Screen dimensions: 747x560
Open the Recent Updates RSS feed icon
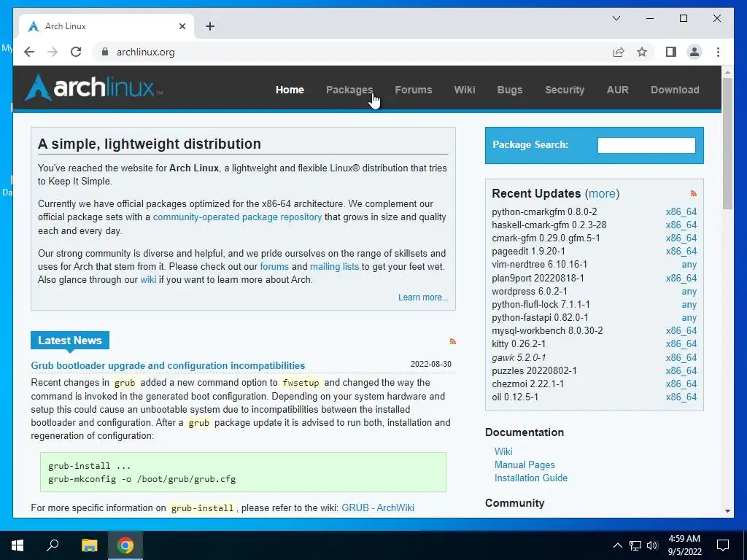tap(693, 193)
